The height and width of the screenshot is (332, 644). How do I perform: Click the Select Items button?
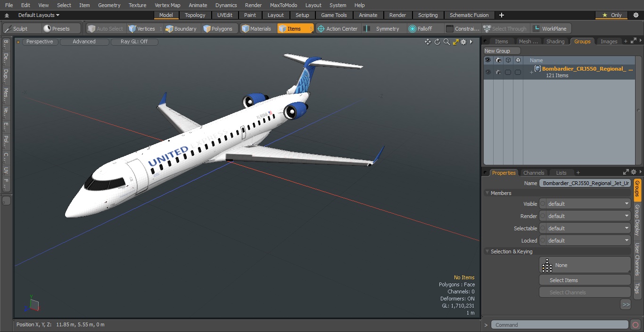[585, 280]
